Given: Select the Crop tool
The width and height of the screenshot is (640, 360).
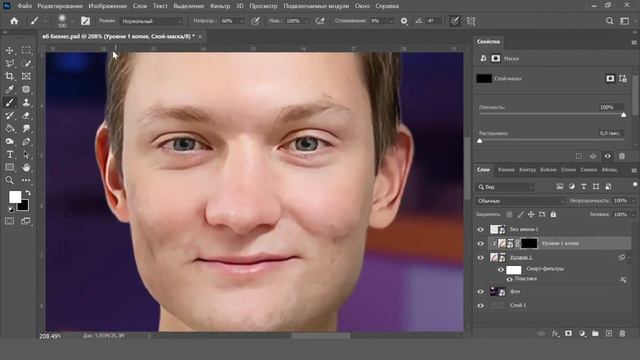Looking at the screenshot, I should [x=9, y=76].
